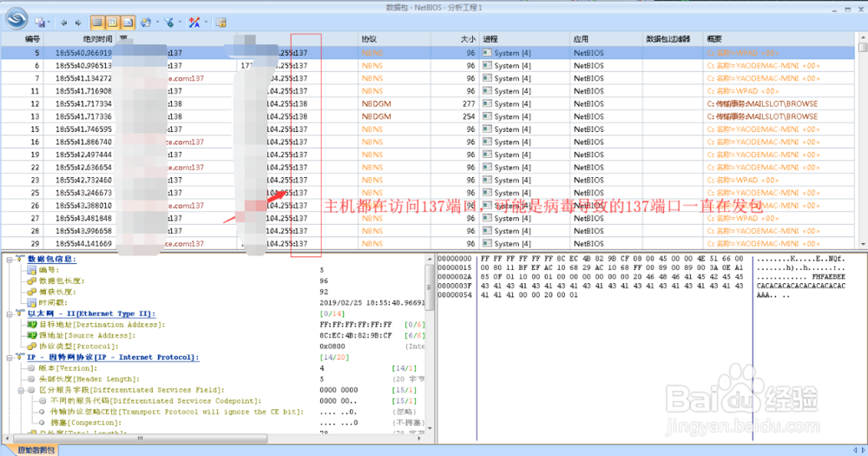This screenshot has height=456, width=868.
Task: Click the icon beside 时间戳 field
Action: [31, 302]
